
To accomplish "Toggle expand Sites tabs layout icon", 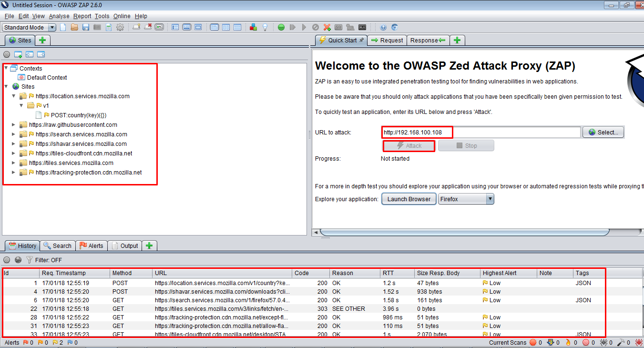I will [175, 27].
